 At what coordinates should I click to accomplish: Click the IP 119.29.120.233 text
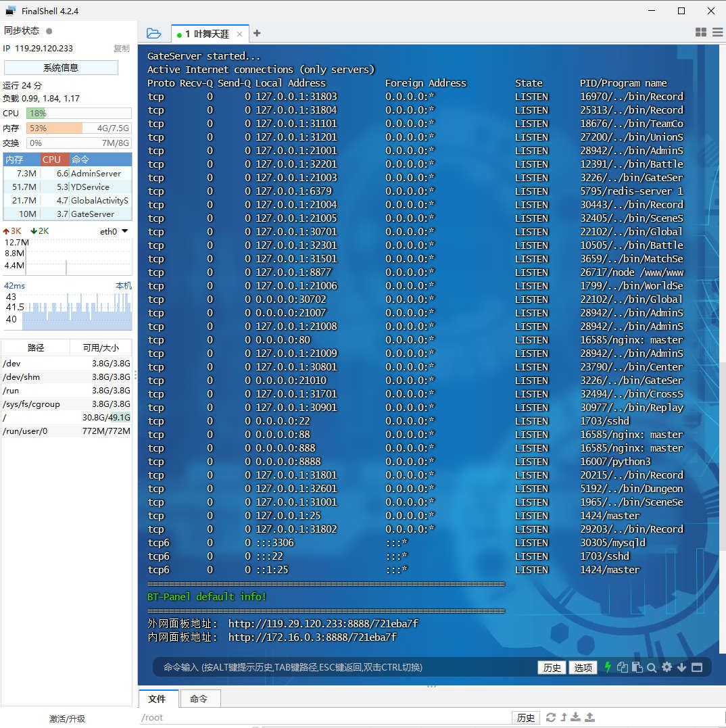[38, 48]
